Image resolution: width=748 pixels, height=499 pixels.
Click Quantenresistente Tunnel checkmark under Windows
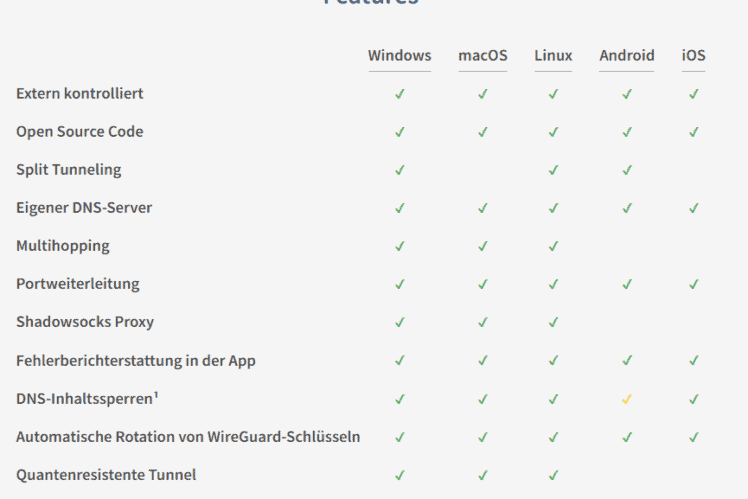pyautogui.click(x=400, y=475)
